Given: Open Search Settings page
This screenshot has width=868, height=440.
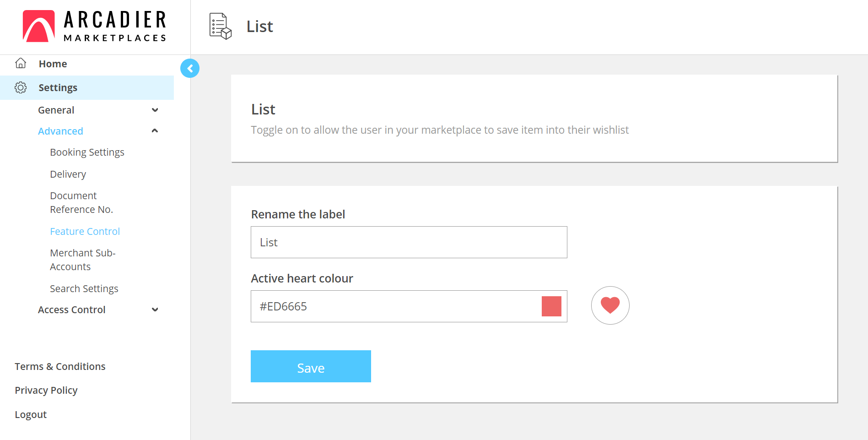Looking at the screenshot, I should pyautogui.click(x=84, y=288).
